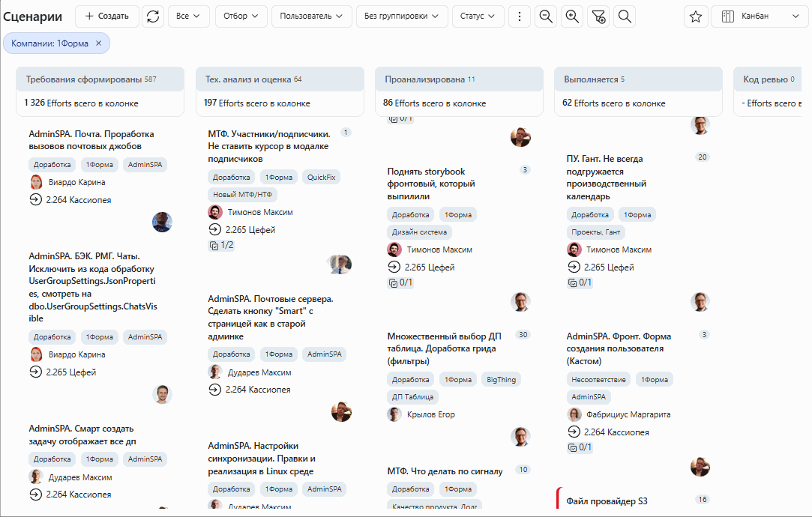This screenshot has width=812, height=517.
Task: Open the Пользователь dropdown
Action: (311, 16)
